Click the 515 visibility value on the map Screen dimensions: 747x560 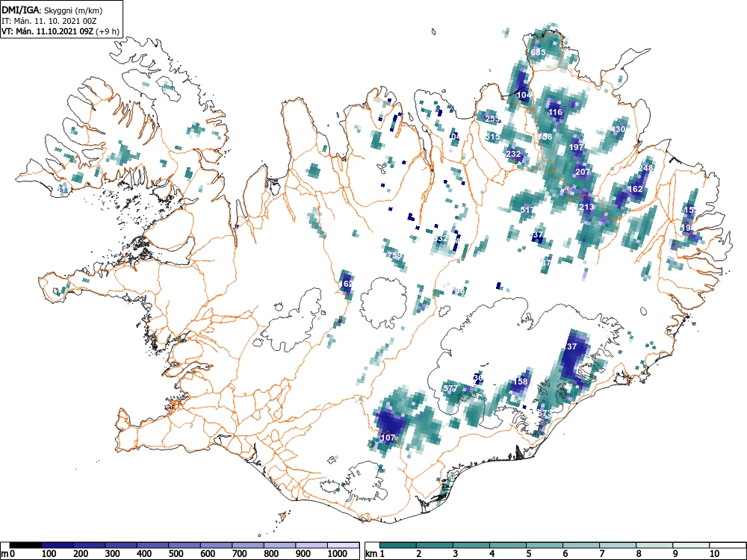coord(492,137)
